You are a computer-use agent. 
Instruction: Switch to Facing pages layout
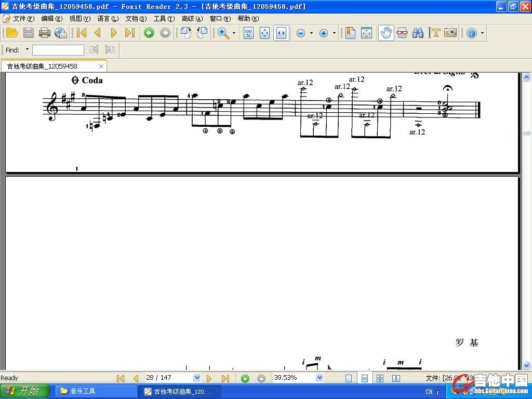396,378
